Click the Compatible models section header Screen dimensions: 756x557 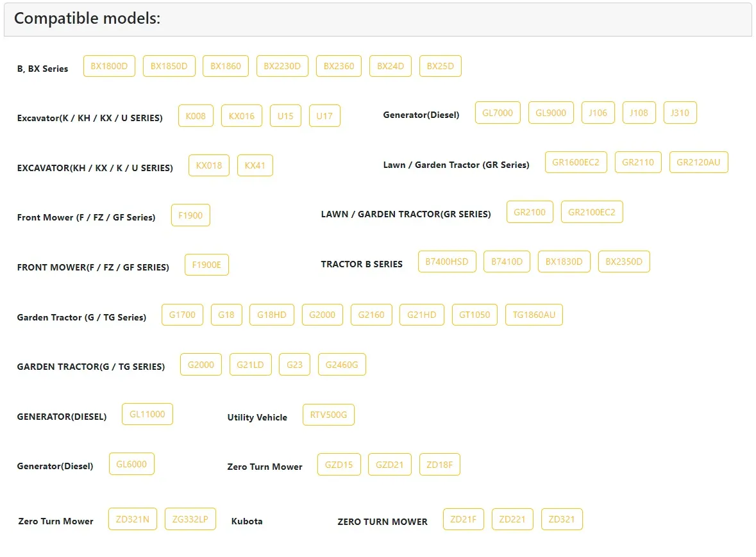[x=87, y=19]
